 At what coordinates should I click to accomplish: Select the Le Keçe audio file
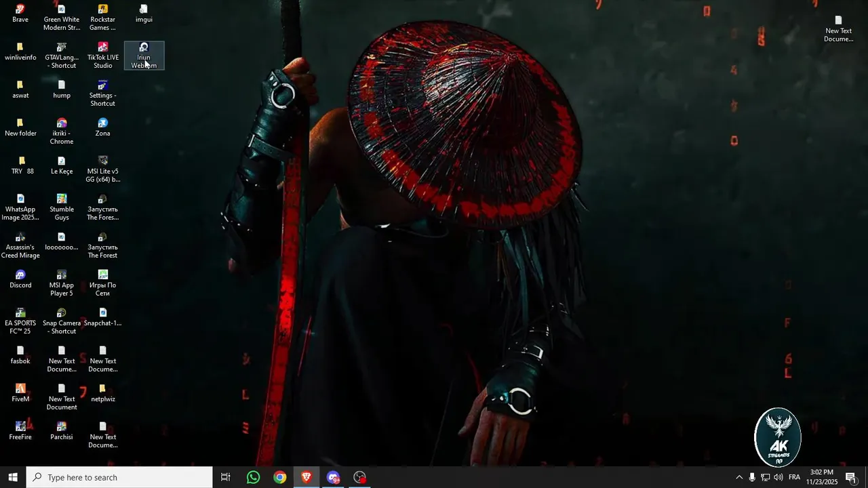[x=62, y=166]
